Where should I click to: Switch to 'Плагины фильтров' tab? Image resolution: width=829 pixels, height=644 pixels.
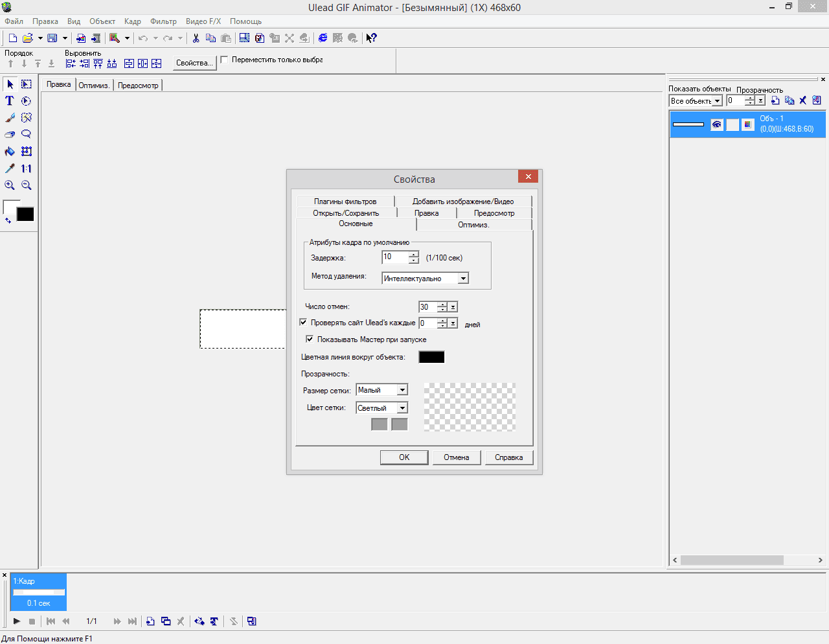pos(345,201)
